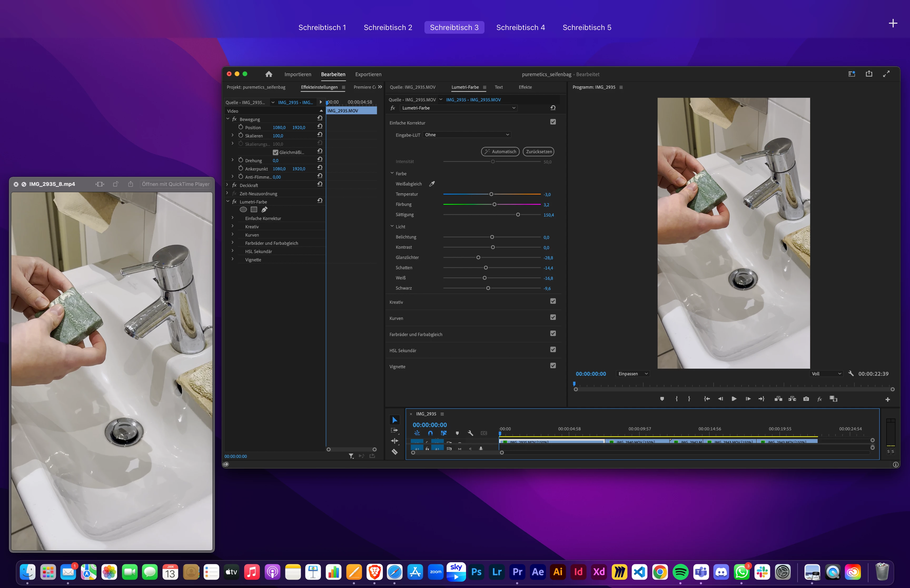
Task: Expand the Kurven entry in effect settings
Action: [x=233, y=235]
